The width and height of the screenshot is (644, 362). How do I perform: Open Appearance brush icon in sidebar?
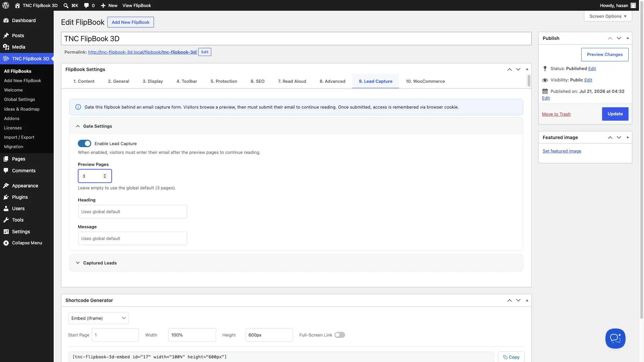coord(6,186)
